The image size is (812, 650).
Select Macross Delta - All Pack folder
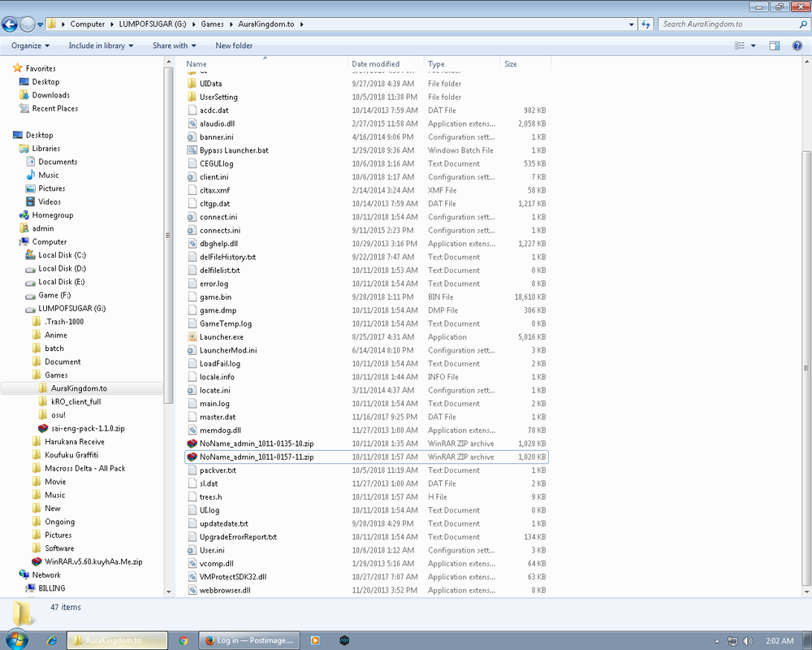(85, 469)
